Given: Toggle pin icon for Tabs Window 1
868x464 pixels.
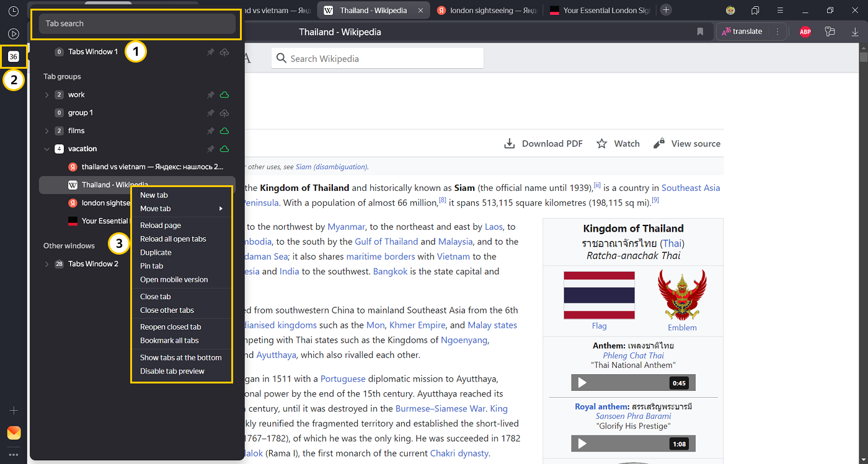Looking at the screenshot, I should tap(210, 52).
